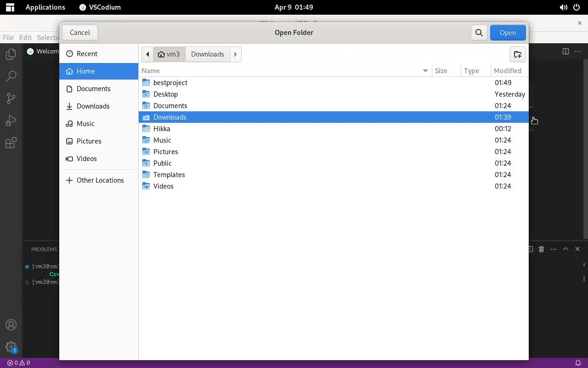Click the Downloads path bar button
Viewport: 588px width, 368px height.
tap(208, 54)
